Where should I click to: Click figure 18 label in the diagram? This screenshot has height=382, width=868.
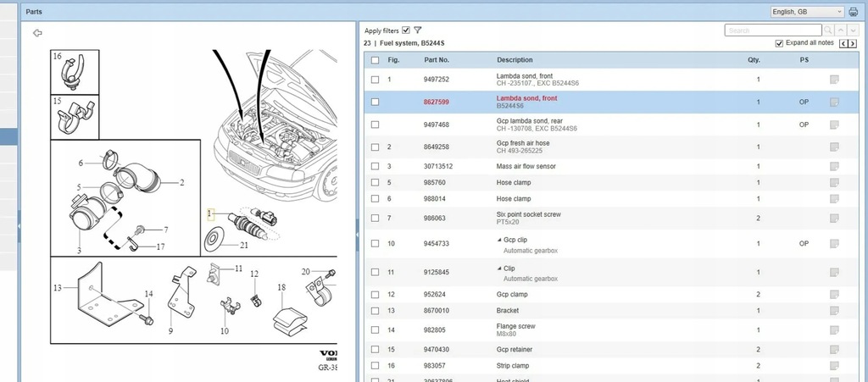click(281, 287)
